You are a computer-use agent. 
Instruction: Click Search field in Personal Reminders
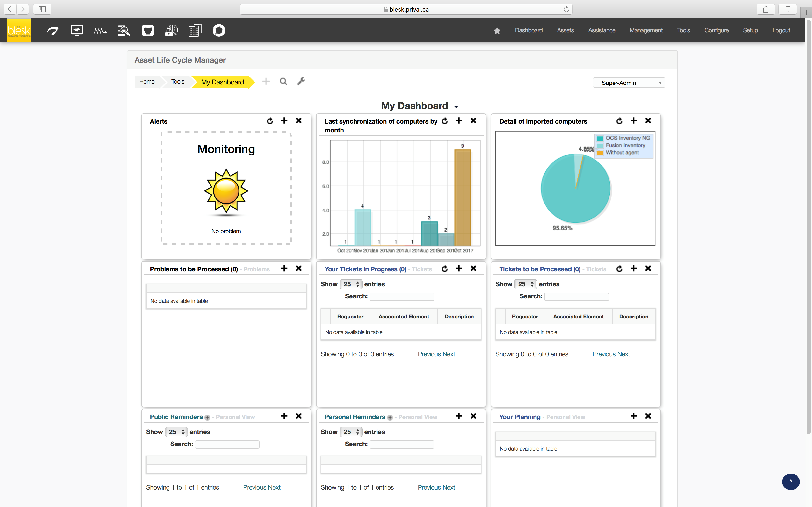(x=402, y=444)
